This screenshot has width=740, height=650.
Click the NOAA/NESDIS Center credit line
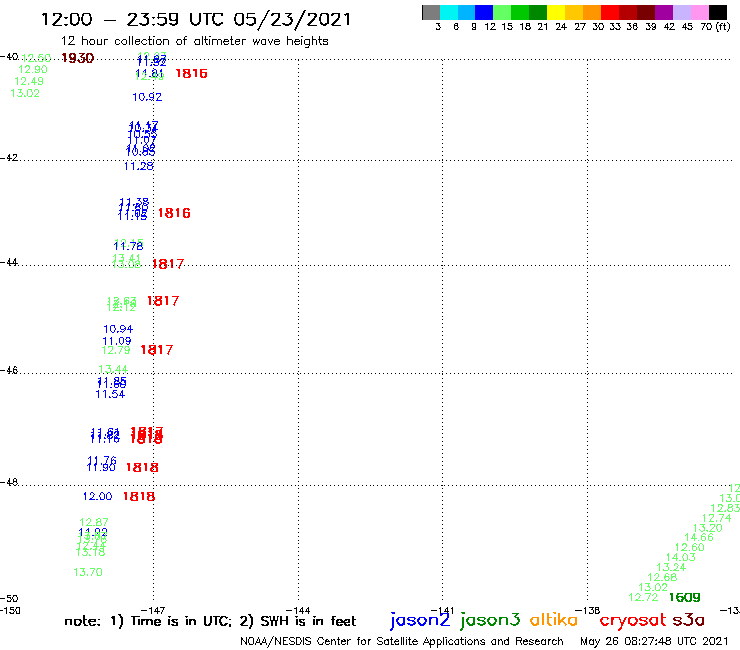click(402, 641)
